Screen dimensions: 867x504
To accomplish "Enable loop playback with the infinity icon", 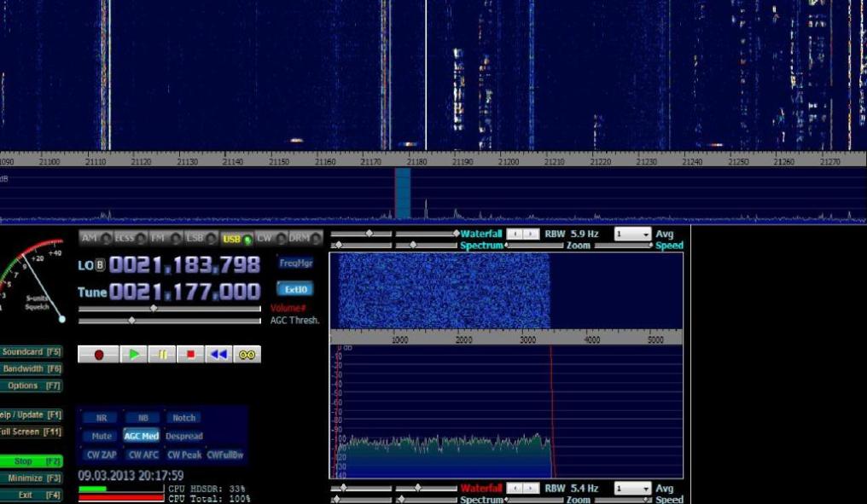I will 247,355.
